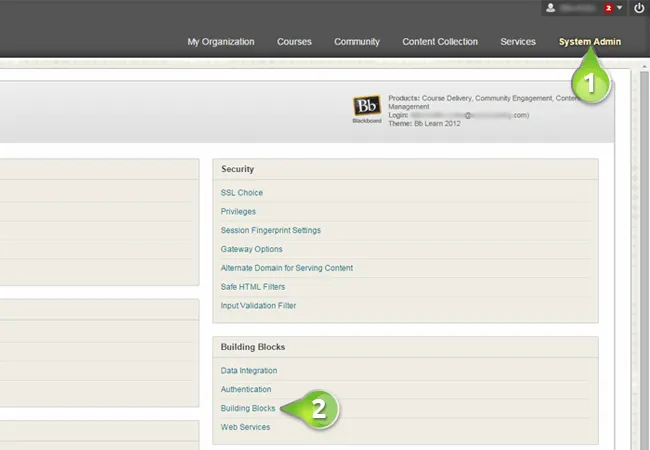
Task: Click the power logout icon
Action: point(639,8)
